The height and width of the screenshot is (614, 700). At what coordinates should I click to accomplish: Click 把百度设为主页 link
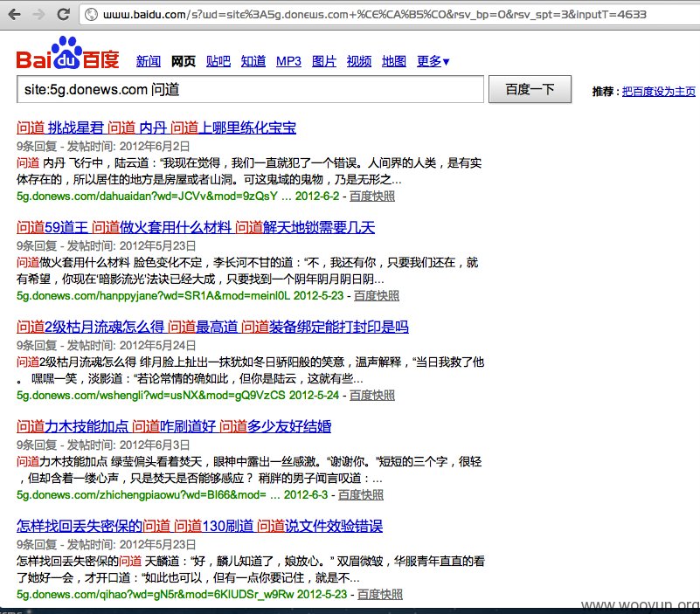(x=658, y=92)
